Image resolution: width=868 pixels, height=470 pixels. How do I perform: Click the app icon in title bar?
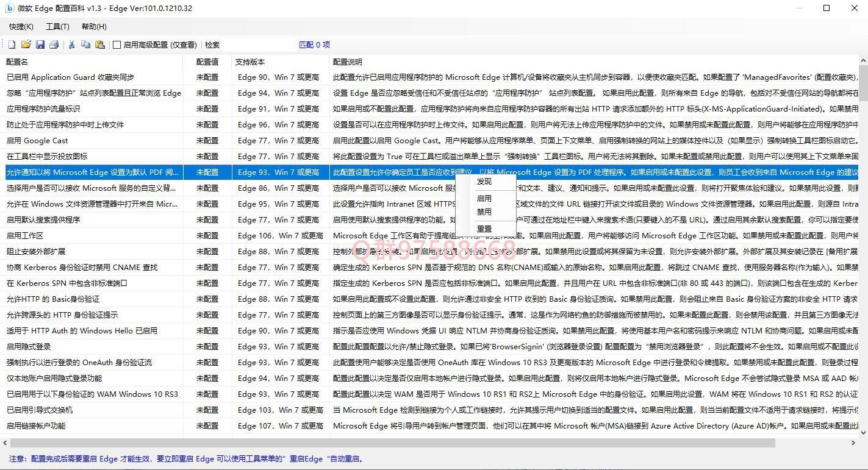pyautogui.click(x=9, y=8)
